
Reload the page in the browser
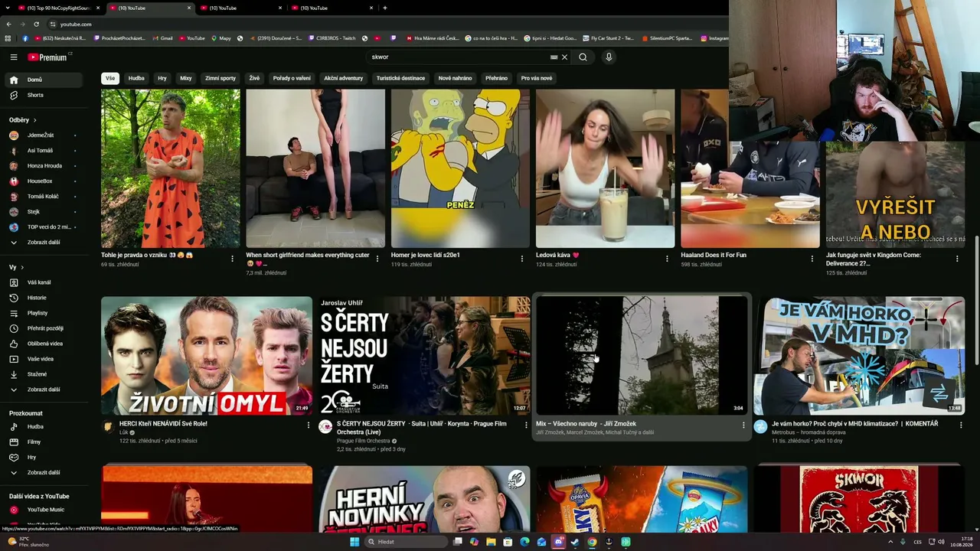point(36,24)
